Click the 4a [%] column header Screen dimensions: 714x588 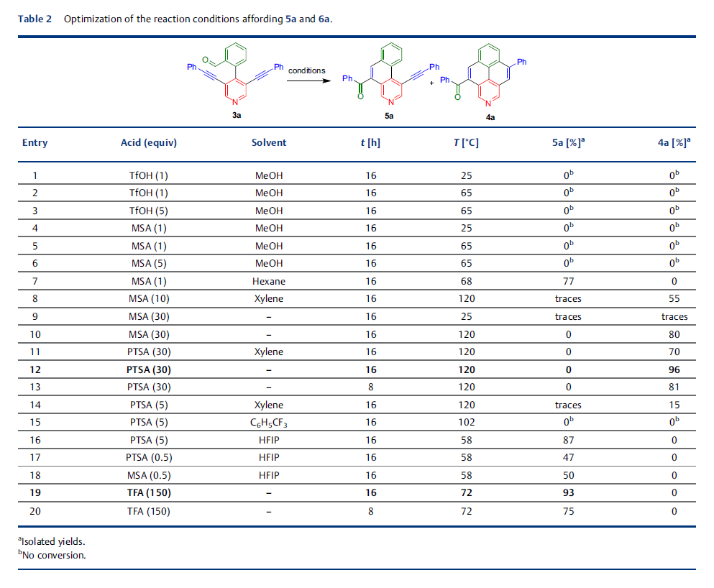tap(674, 142)
